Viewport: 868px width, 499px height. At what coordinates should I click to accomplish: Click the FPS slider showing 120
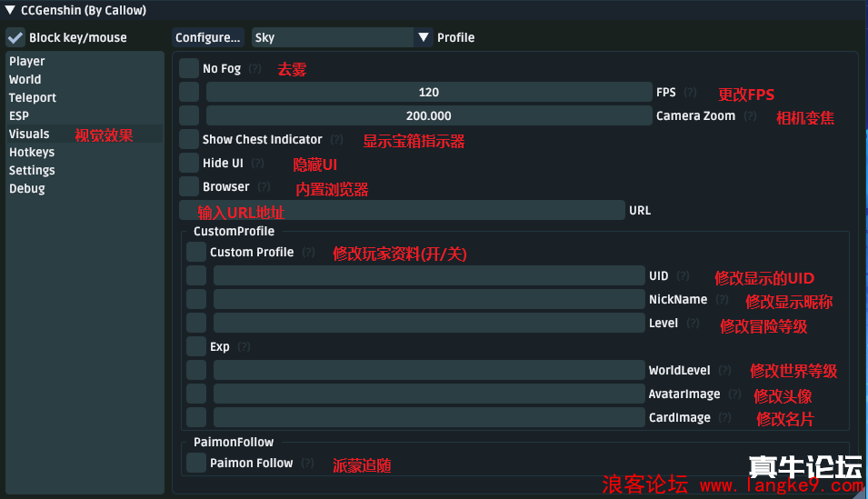click(429, 92)
